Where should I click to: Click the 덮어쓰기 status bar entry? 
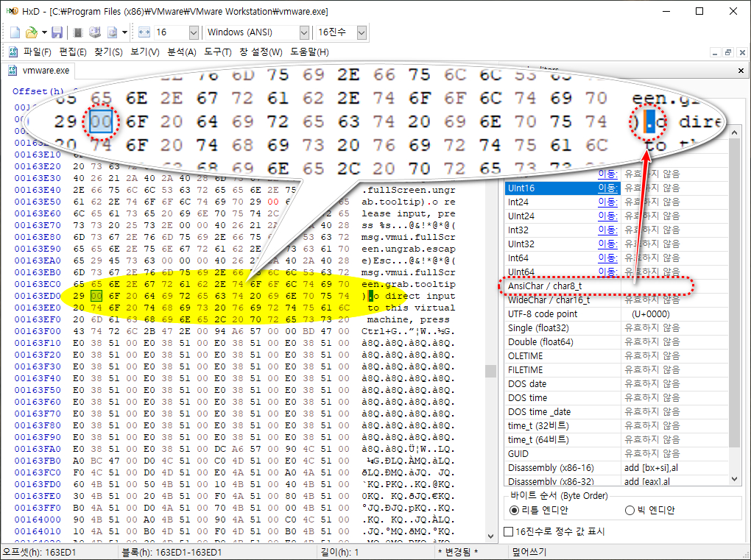(x=529, y=552)
